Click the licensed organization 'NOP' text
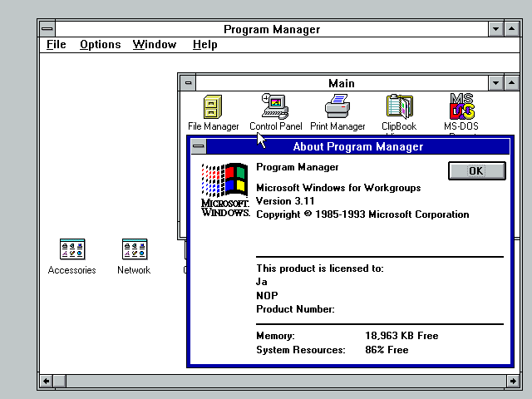This screenshot has height=399, width=532. pos(267,296)
